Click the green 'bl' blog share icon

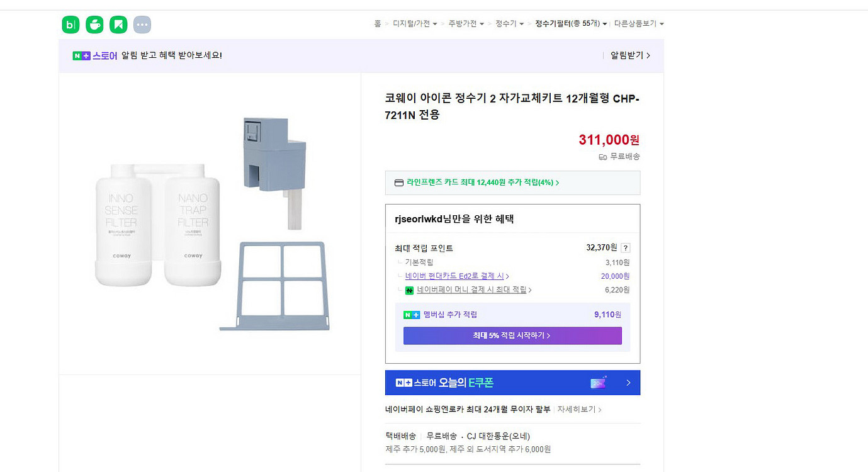coord(70,25)
